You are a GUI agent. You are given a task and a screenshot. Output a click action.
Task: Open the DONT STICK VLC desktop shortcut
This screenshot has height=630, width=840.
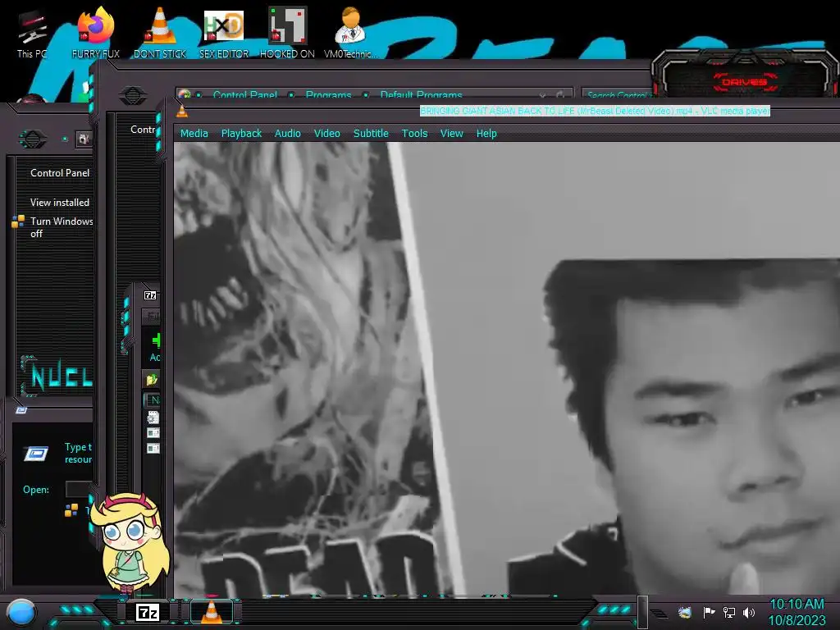point(160,32)
